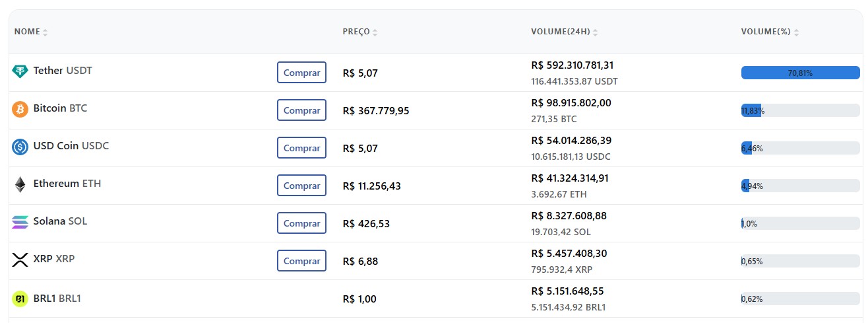Click the Solana logo icon

(20, 222)
